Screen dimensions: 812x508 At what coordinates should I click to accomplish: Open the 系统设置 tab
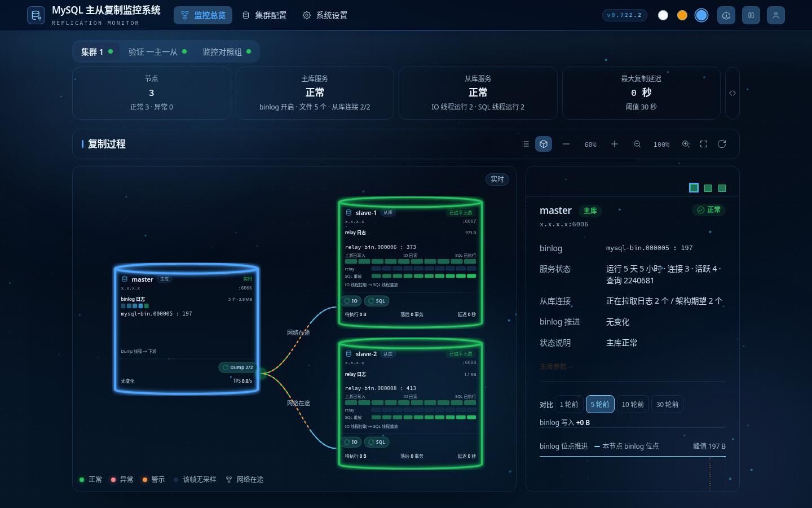click(325, 15)
